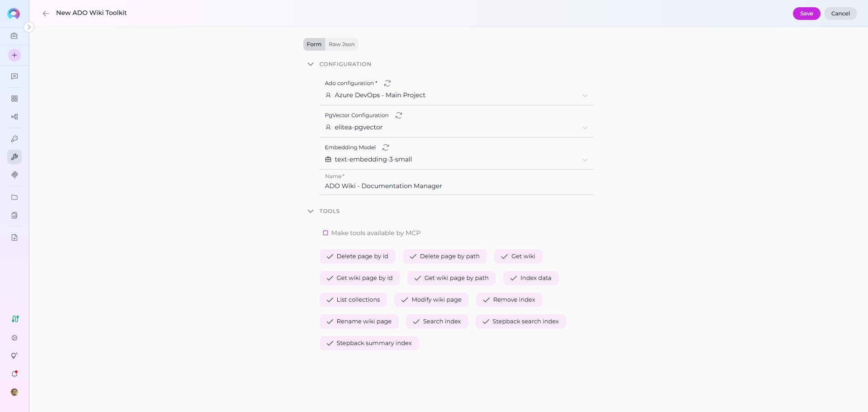Toggle the Modify wiki page tool
868x412 pixels.
tap(431, 300)
